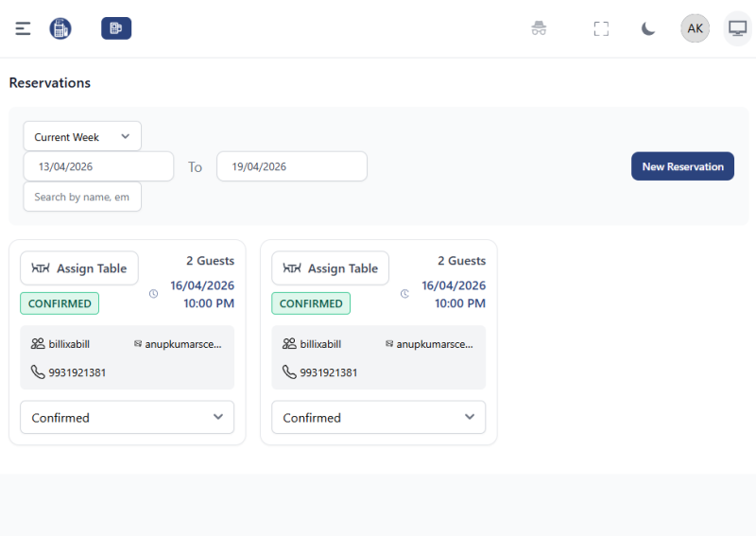
Task: Click the guest people icon on first card
Action: click(38, 343)
